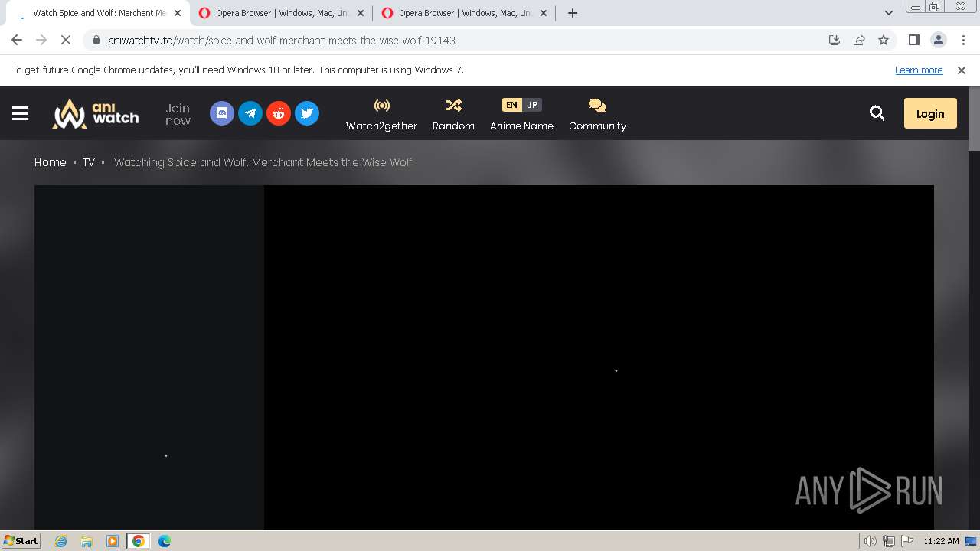Go to TV breadcrumb

[x=89, y=162]
